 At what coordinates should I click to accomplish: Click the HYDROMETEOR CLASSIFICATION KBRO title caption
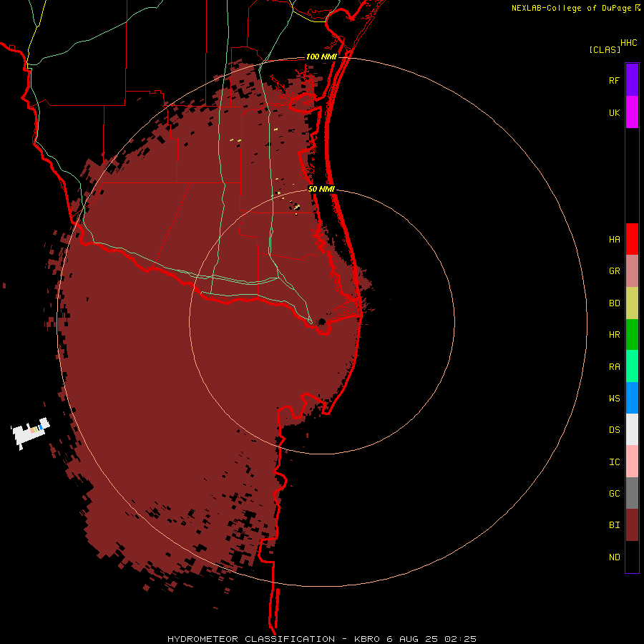pos(322,639)
